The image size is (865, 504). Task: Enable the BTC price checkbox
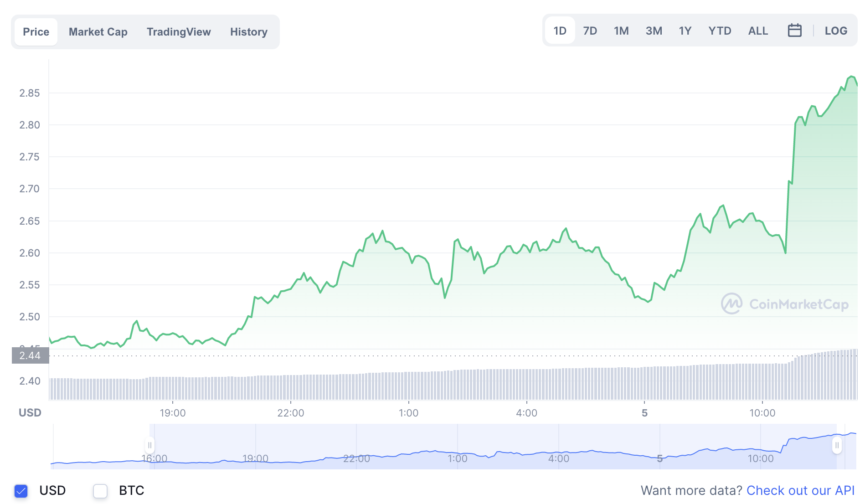click(x=100, y=491)
